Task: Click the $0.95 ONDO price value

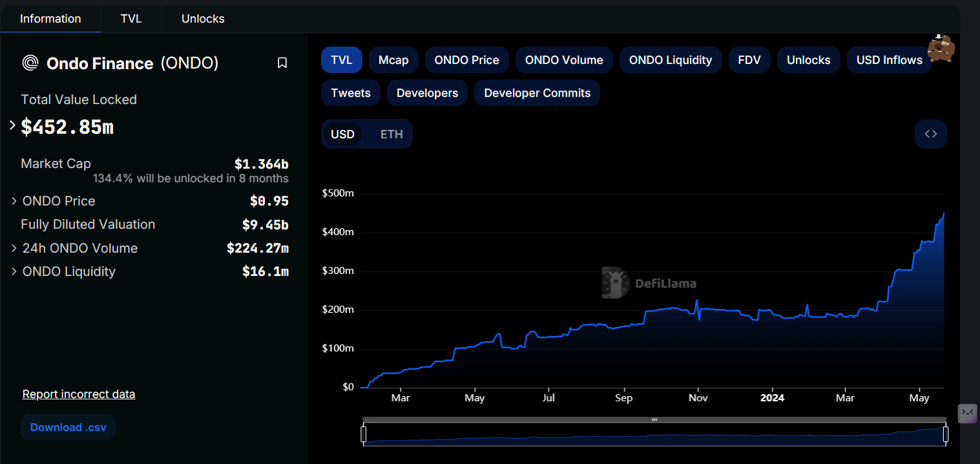Action: [x=269, y=201]
